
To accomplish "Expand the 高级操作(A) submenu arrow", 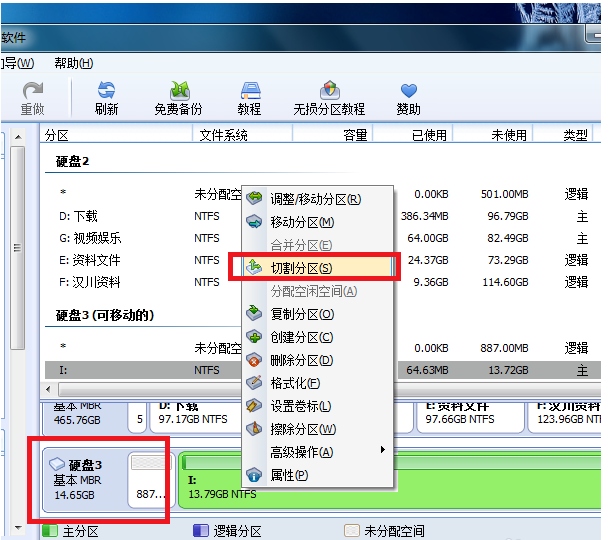I will tap(383, 450).
